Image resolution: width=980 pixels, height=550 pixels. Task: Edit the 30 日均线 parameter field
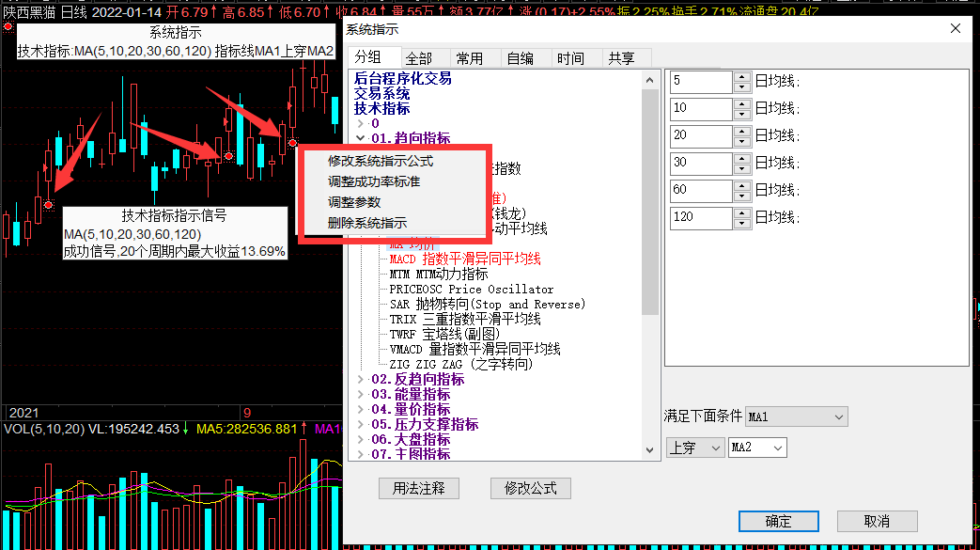[701, 163]
